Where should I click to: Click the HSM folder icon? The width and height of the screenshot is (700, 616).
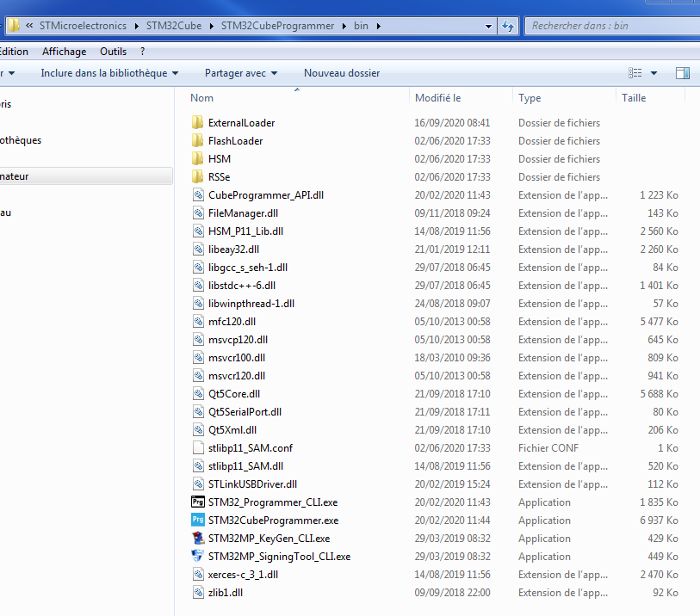click(x=197, y=159)
